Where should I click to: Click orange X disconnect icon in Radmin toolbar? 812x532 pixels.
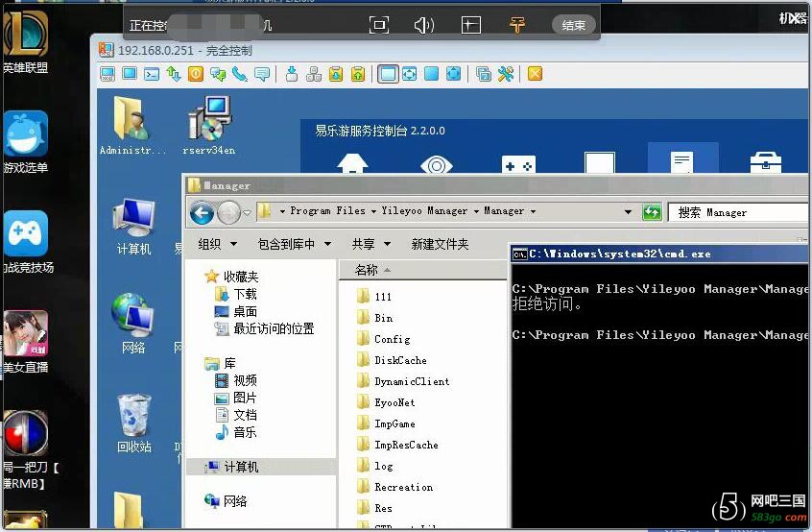535,74
